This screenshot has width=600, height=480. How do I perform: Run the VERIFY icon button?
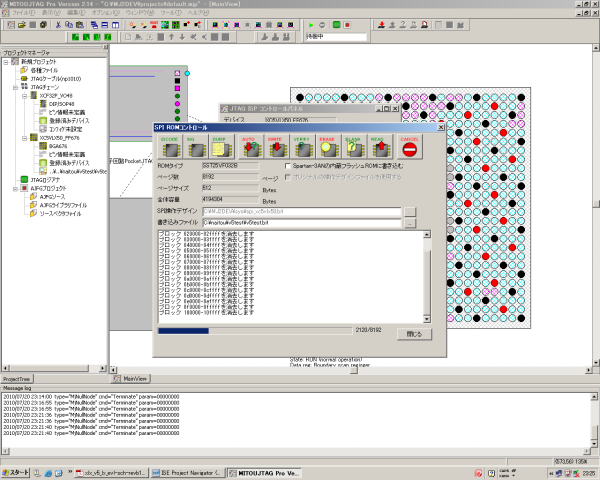(302, 148)
